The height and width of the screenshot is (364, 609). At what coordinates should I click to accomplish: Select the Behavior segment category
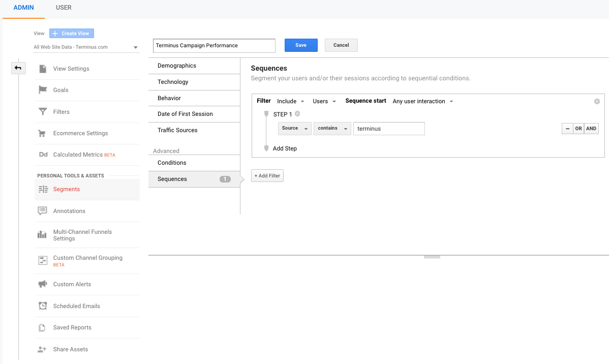click(194, 98)
